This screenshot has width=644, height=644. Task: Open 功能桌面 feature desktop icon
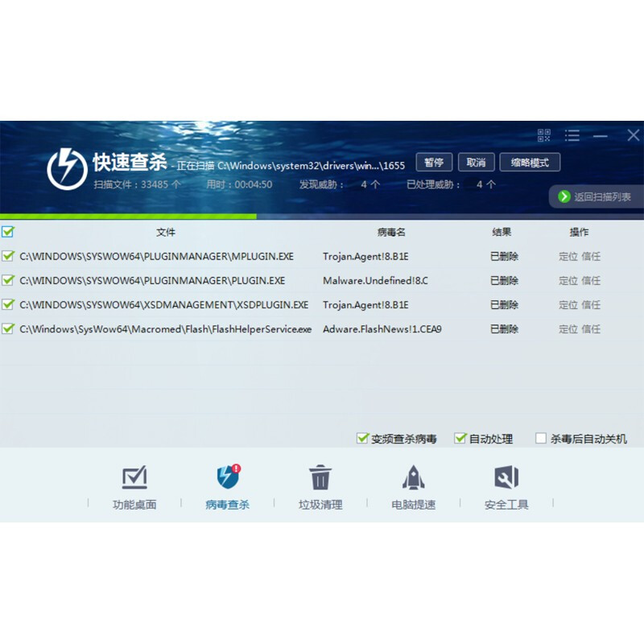tap(134, 478)
